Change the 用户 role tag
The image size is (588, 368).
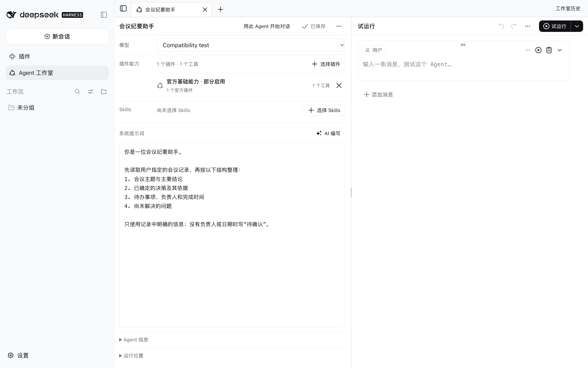[x=373, y=50]
